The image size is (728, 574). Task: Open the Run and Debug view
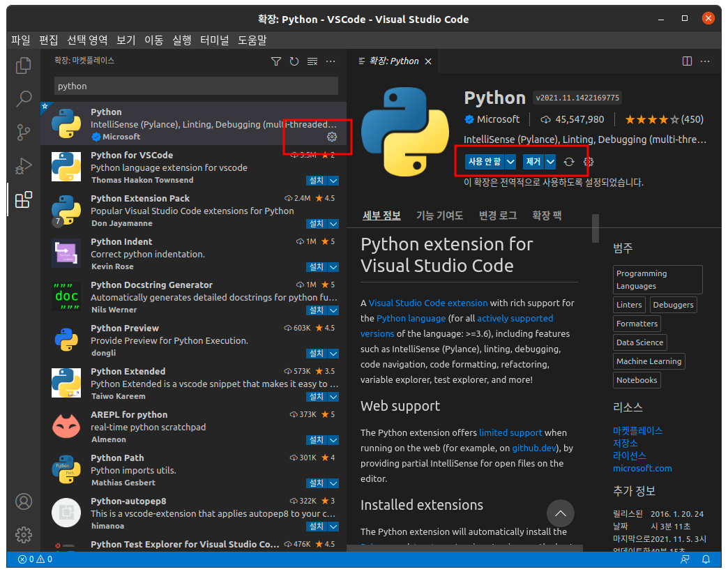(x=23, y=166)
